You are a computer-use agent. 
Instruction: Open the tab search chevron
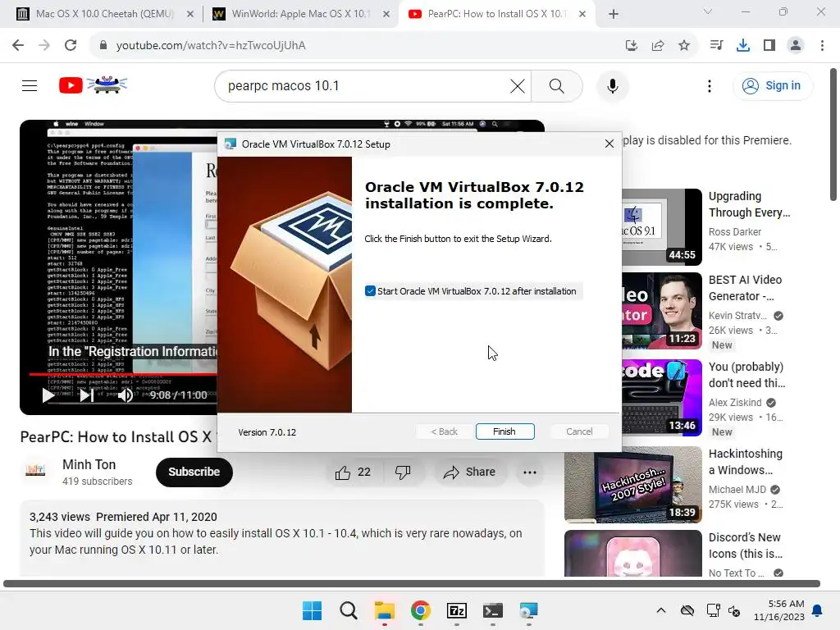[x=708, y=11]
